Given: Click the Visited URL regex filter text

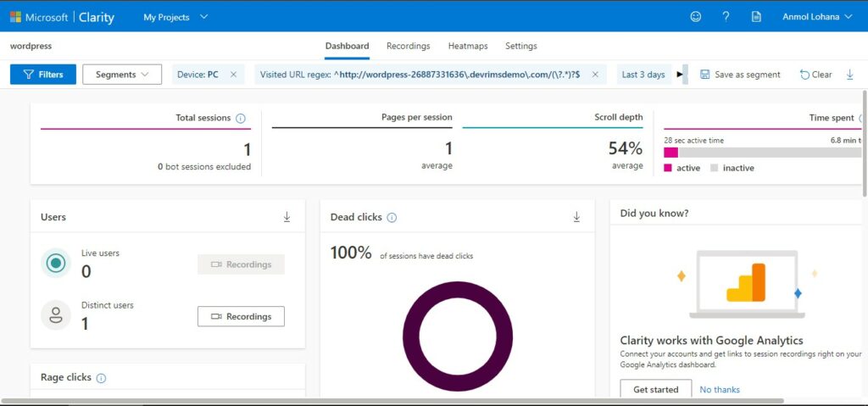Looking at the screenshot, I should pos(420,75).
